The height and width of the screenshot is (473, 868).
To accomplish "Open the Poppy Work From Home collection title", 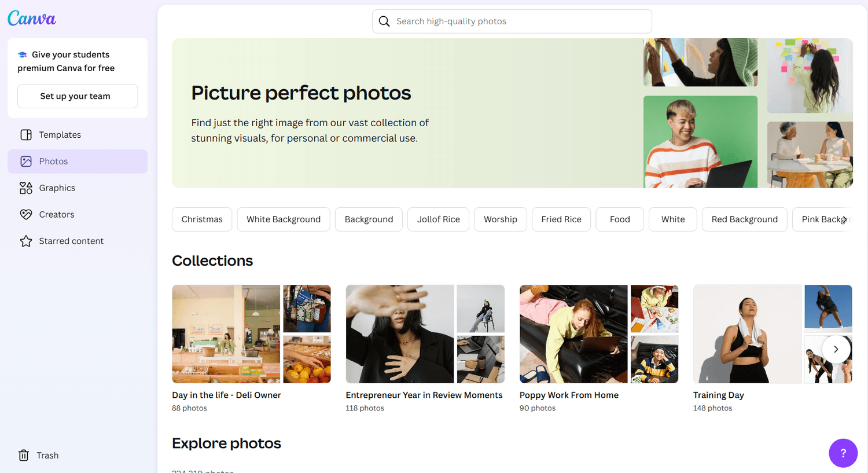I will [569, 395].
